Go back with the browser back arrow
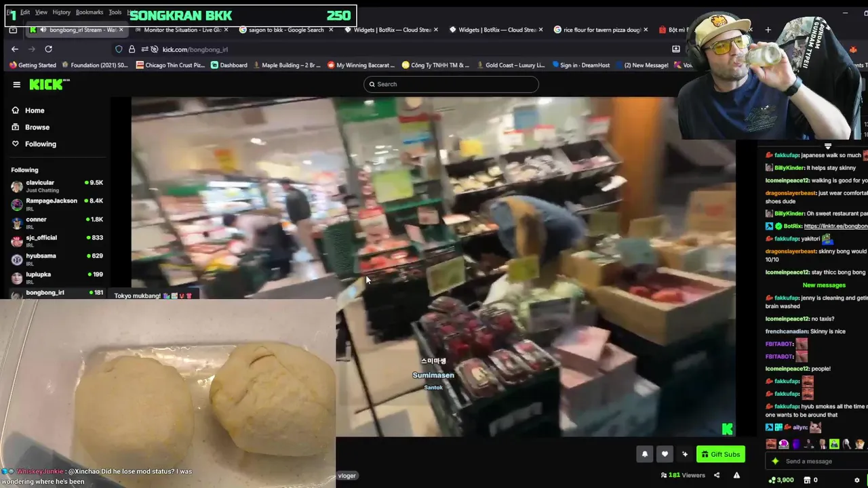868x488 pixels. [15, 49]
